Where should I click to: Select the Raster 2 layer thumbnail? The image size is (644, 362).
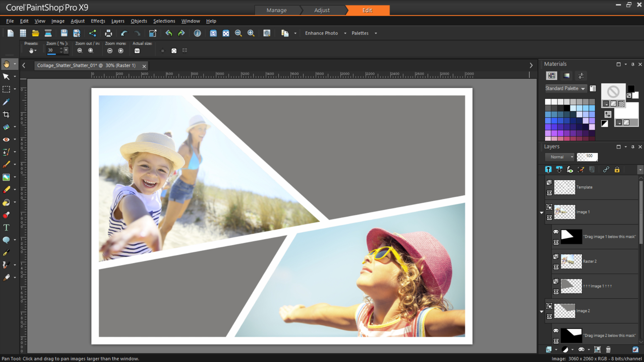571,261
